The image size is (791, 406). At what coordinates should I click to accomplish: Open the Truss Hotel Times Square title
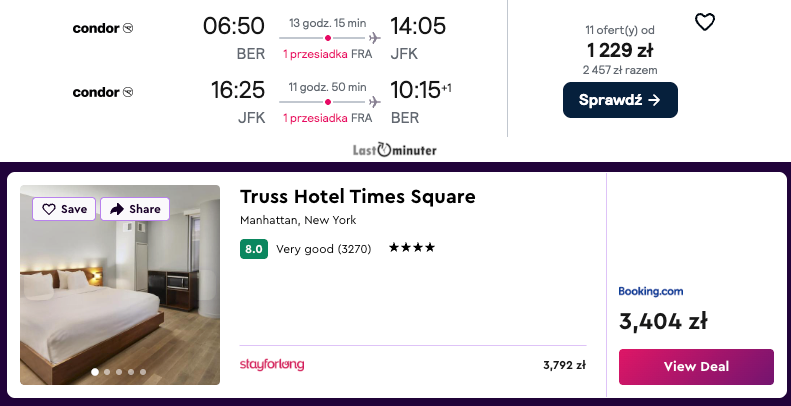click(357, 196)
